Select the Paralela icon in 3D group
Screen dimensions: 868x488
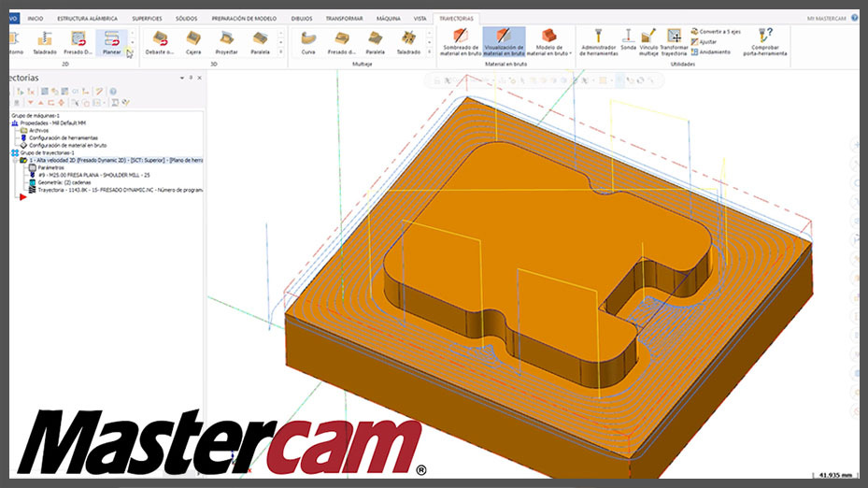[260, 43]
